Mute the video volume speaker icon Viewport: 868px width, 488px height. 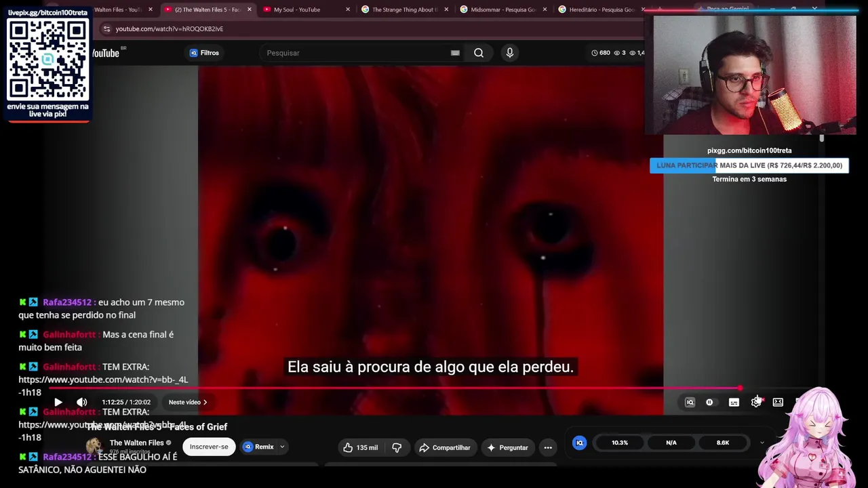click(82, 402)
